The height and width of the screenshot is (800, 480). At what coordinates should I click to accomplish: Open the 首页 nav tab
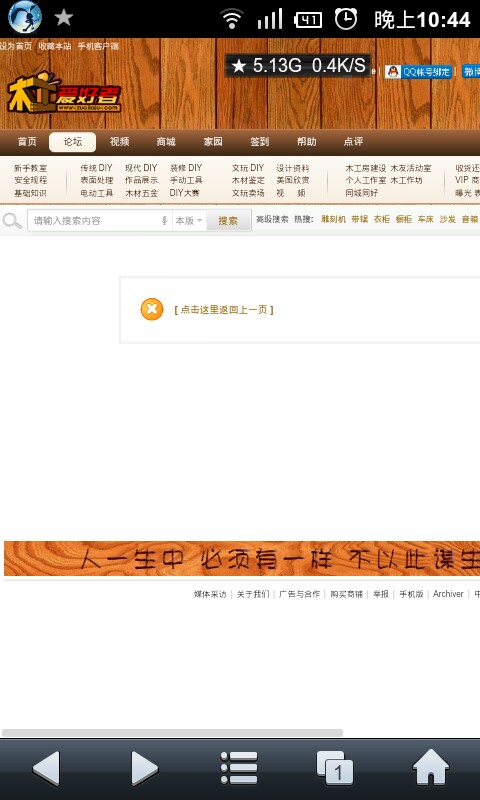[27, 142]
